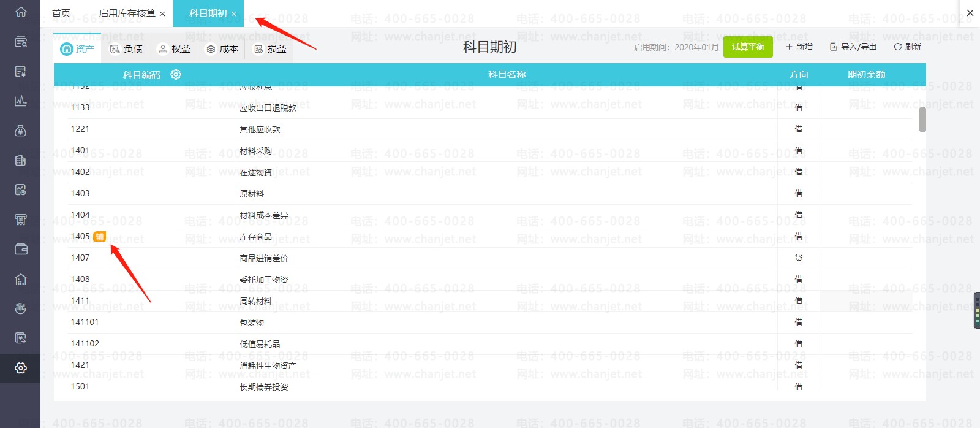Open the 导入/导出 option
Viewport: 980px width, 428px height.
(x=853, y=47)
